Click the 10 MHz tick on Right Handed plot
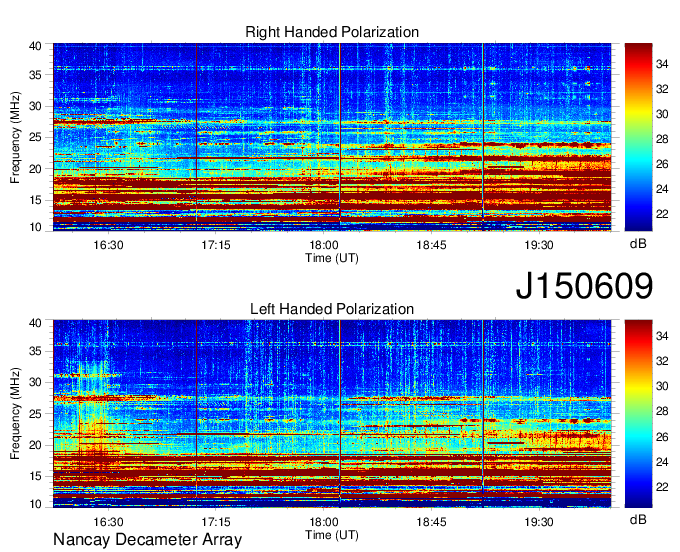 click(35, 227)
